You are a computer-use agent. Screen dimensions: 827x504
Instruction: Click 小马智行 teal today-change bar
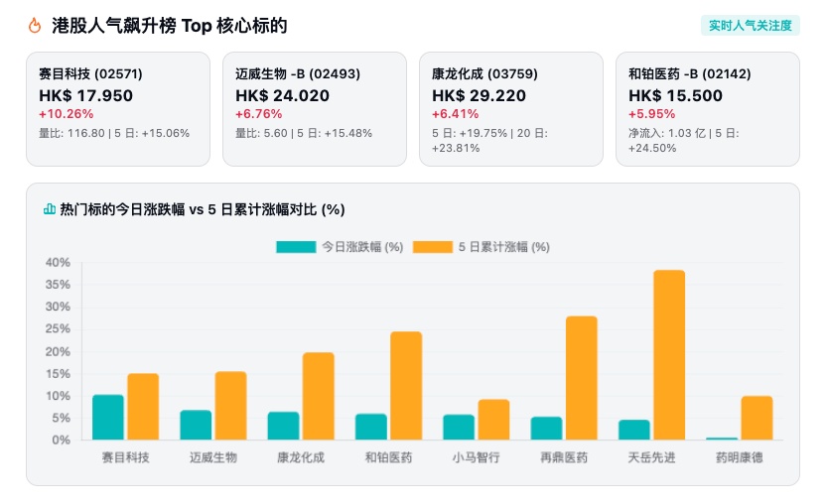pos(459,427)
